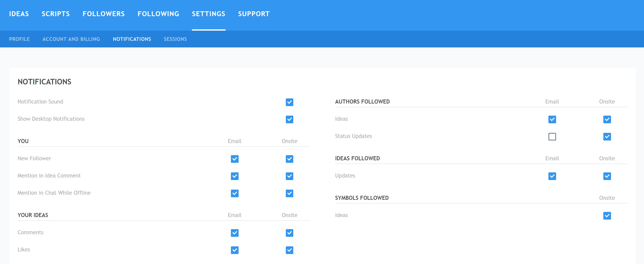Viewport: 644px width, 264px height.
Task: Open the Ideas main tab
Action: (19, 14)
